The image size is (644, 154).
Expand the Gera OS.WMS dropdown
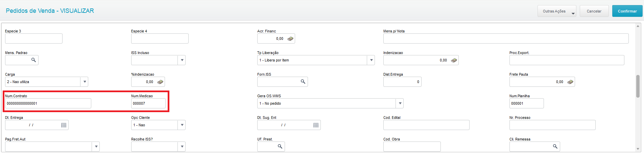tap(400, 103)
